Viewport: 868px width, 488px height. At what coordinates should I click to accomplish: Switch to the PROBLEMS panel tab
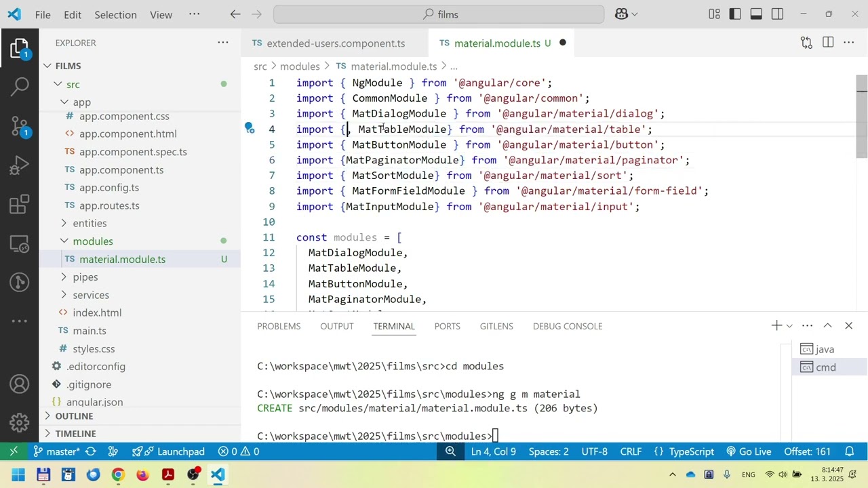click(279, 326)
